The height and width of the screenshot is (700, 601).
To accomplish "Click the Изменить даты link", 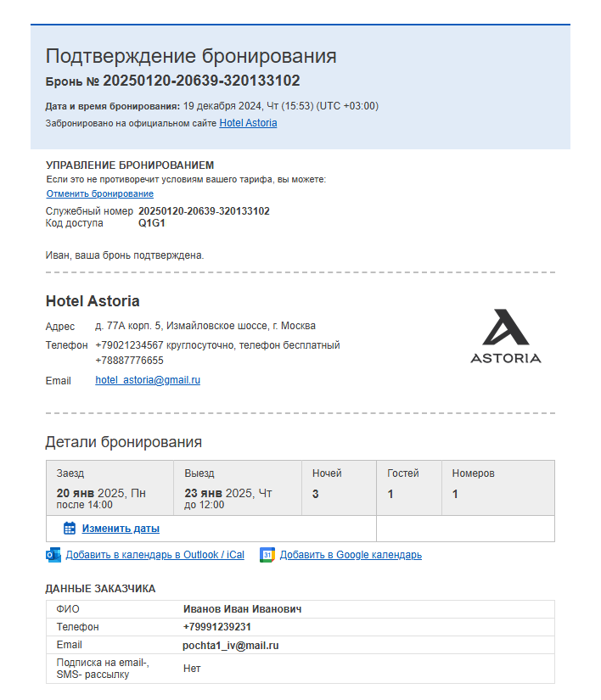I will point(121,529).
